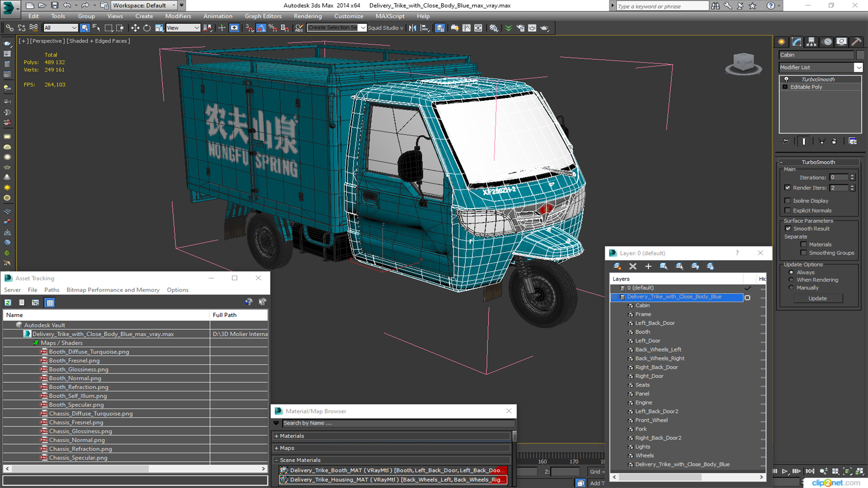Open the MAXScript menu

click(390, 16)
